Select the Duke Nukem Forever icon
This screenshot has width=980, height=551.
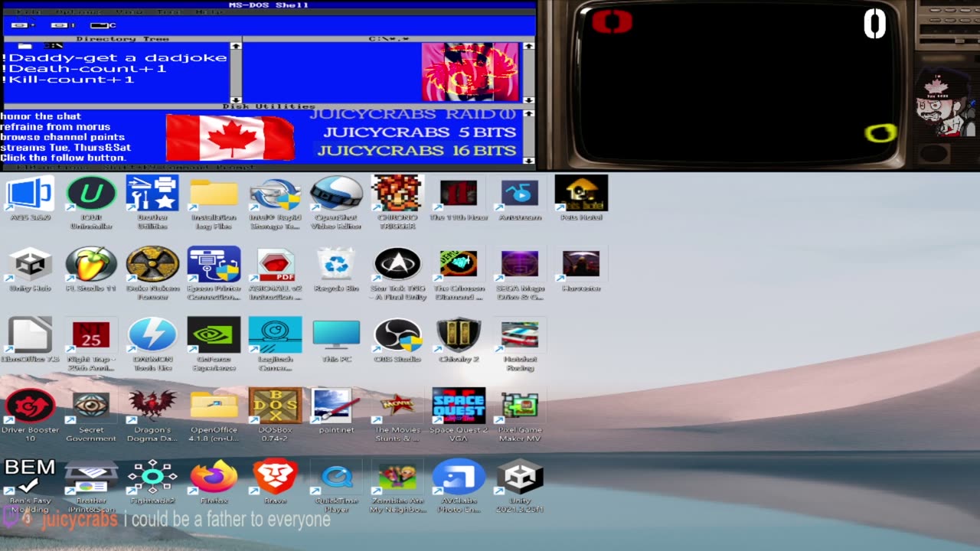[x=152, y=272]
